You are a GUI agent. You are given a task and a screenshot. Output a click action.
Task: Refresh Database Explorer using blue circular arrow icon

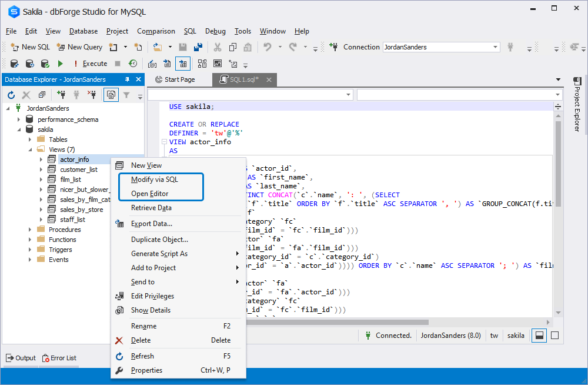pyautogui.click(x=11, y=95)
